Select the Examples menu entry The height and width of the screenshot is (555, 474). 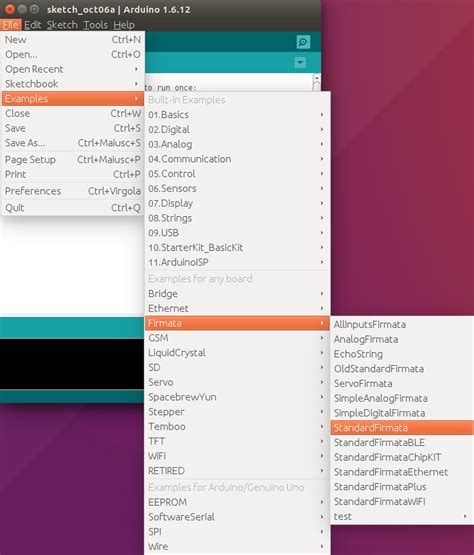(73, 98)
